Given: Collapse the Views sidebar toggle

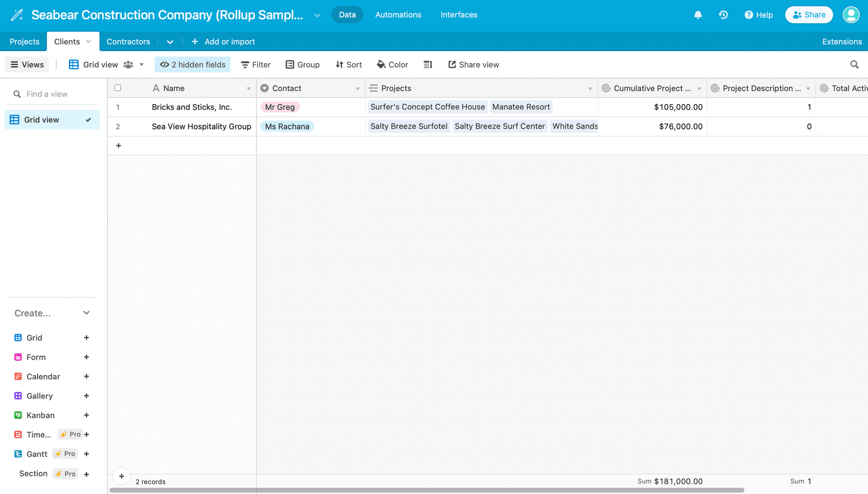Looking at the screenshot, I should coord(27,65).
